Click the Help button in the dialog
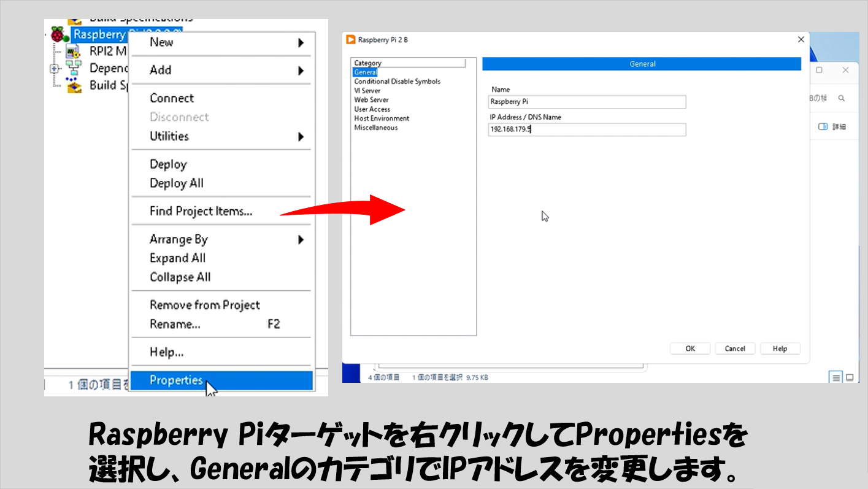 click(x=780, y=348)
